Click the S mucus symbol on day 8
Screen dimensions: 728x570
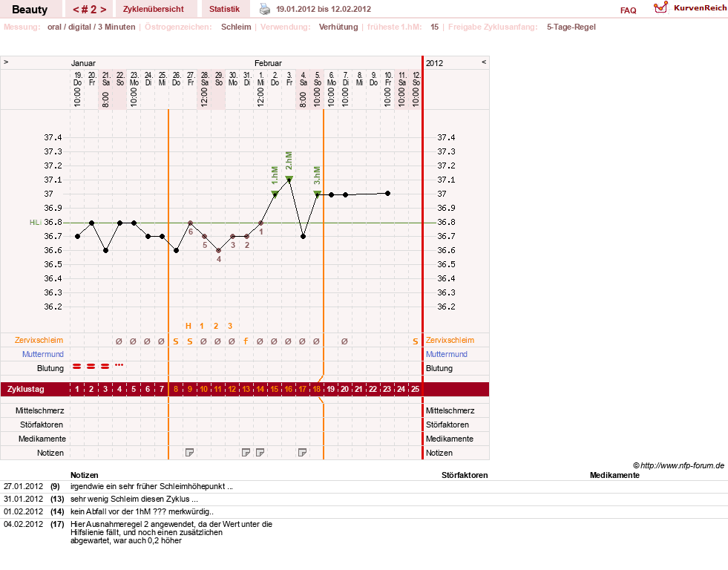pos(175,341)
